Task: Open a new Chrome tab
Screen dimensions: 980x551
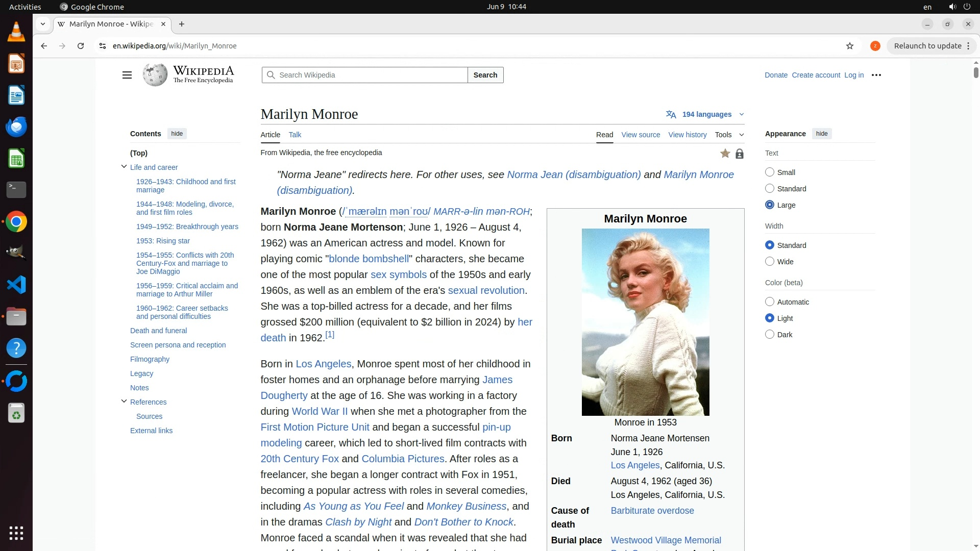Action: [182, 24]
